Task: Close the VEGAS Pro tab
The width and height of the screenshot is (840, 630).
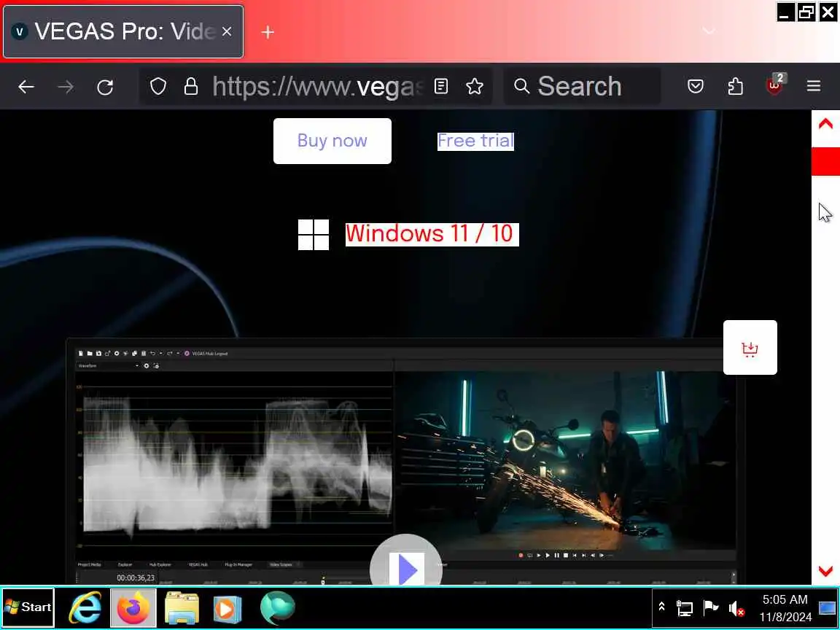Action: [227, 31]
